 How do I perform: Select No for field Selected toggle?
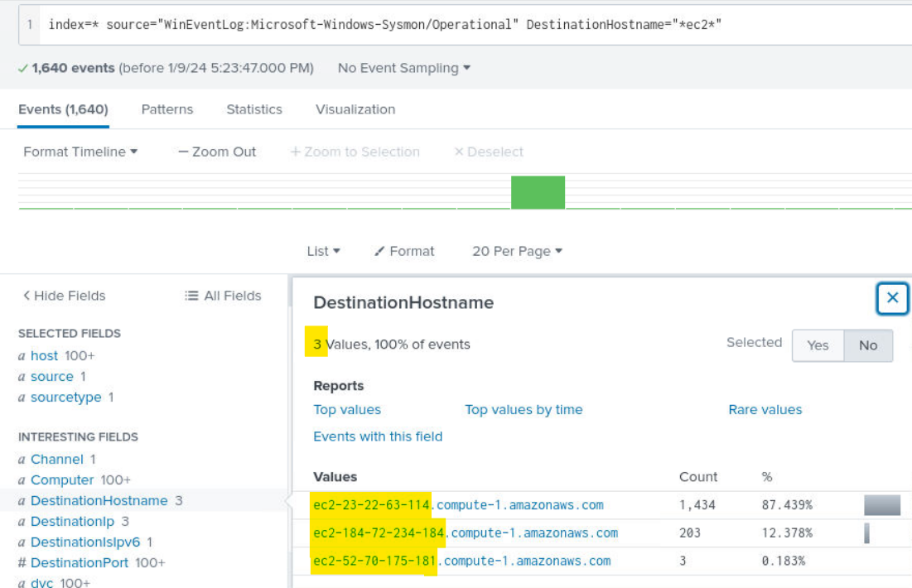(867, 345)
